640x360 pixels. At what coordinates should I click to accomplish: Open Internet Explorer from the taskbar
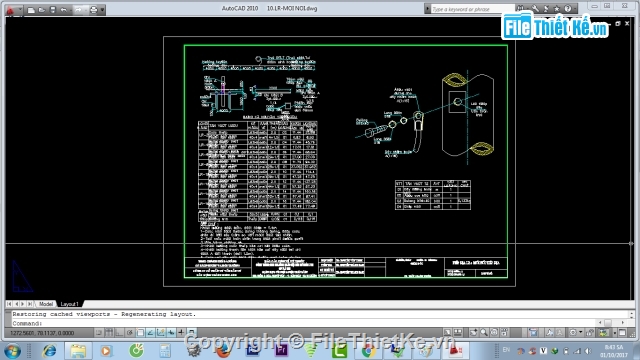pos(49,351)
